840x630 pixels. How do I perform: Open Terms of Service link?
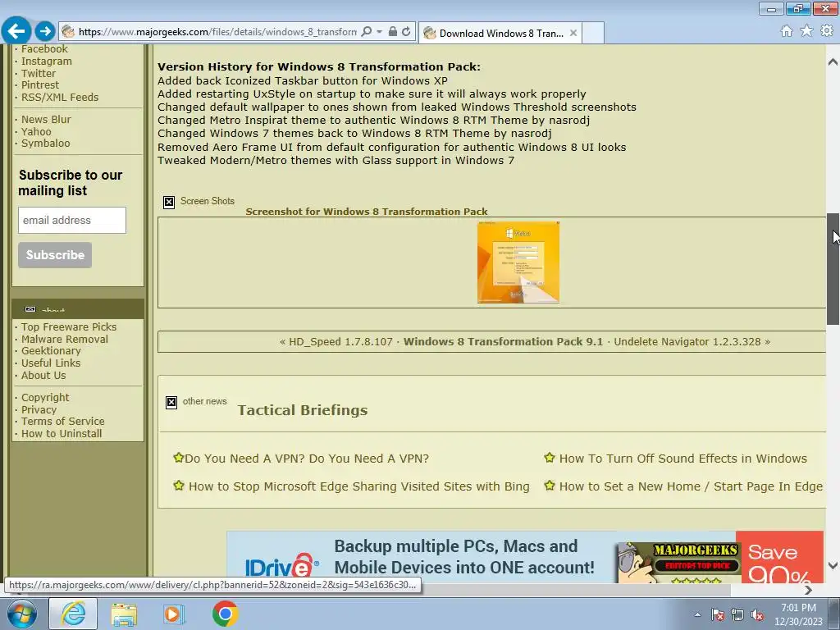[63, 422]
